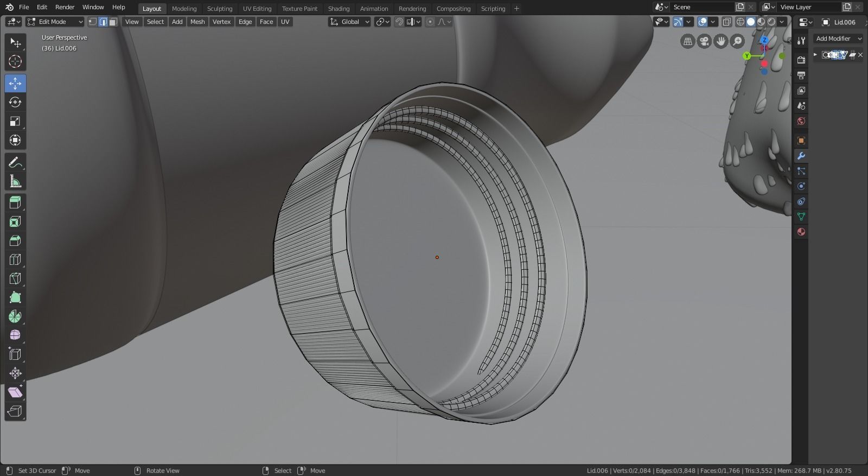
Task: Open the Output properties tab
Action: (x=801, y=75)
